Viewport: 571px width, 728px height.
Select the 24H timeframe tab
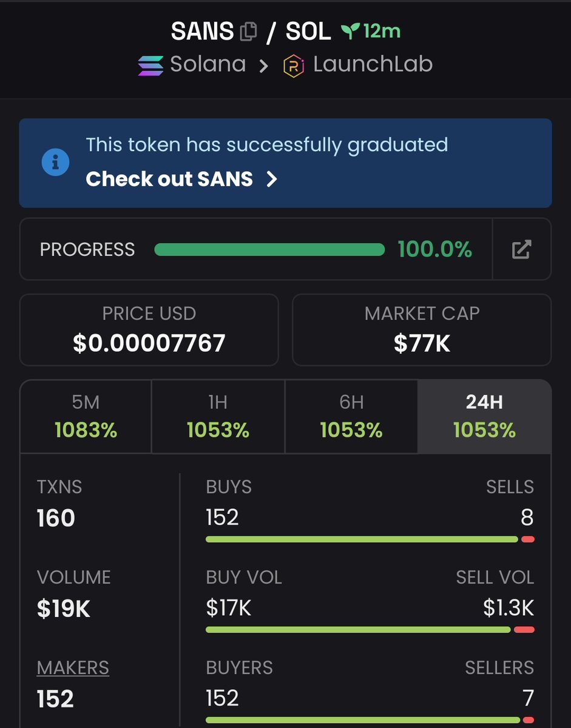click(484, 417)
